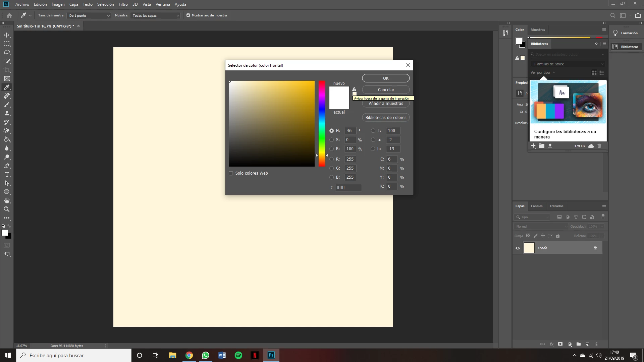The height and width of the screenshot is (362, 644).
Task: Select the R red radio button
Action: (x=332, y=159)
